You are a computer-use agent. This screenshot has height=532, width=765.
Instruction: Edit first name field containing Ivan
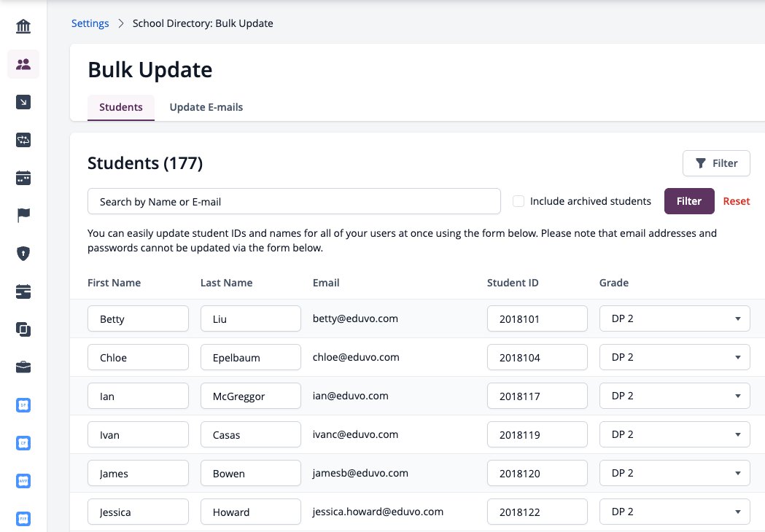point(138,434)
